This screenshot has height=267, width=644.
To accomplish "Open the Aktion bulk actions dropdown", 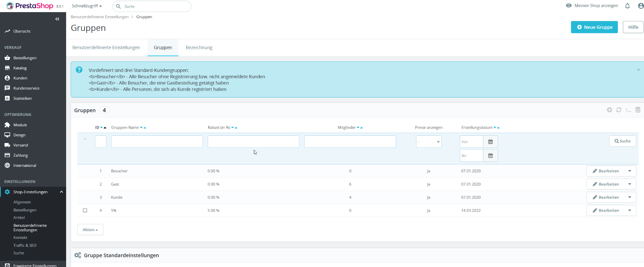I will point(90,230).
